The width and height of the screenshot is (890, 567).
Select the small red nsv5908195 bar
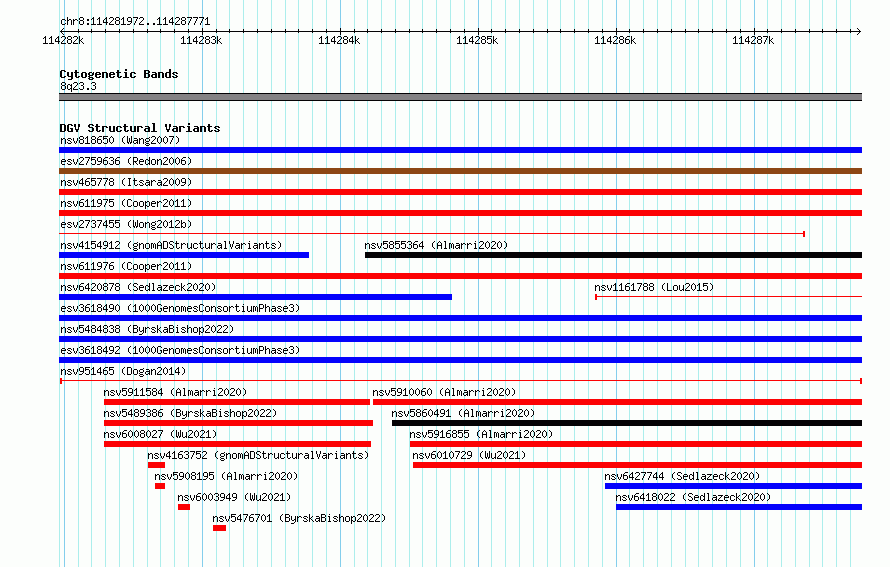160,486
